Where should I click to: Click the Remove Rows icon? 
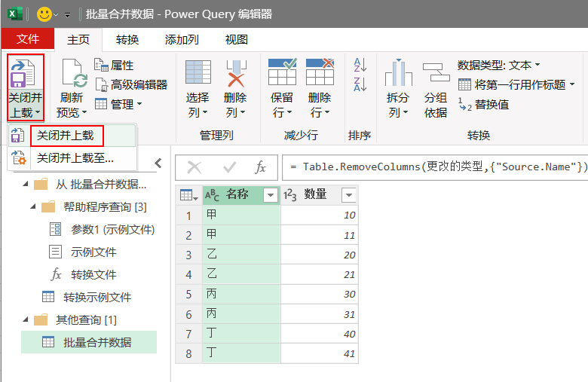[320, 72]
